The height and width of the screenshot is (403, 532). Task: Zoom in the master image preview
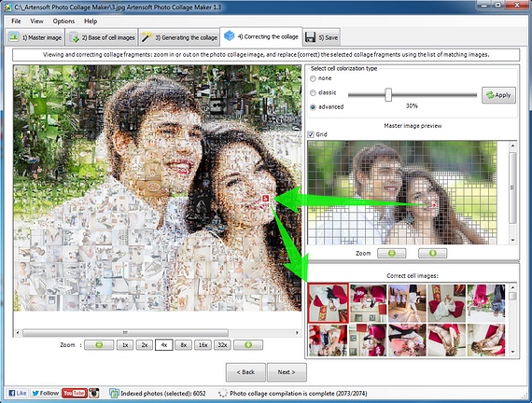coord(432,253)
